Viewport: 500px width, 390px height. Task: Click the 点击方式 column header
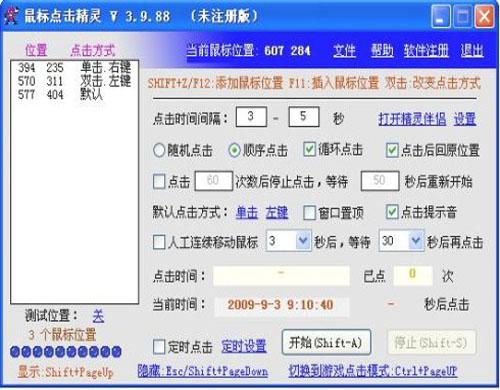[92, 50]
